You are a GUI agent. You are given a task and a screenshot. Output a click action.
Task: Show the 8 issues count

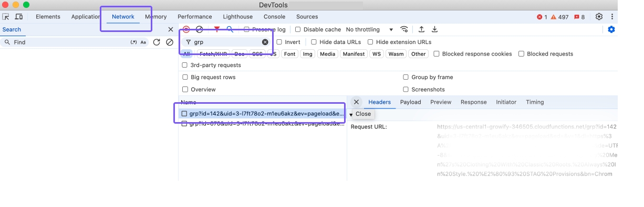(579, 17)
